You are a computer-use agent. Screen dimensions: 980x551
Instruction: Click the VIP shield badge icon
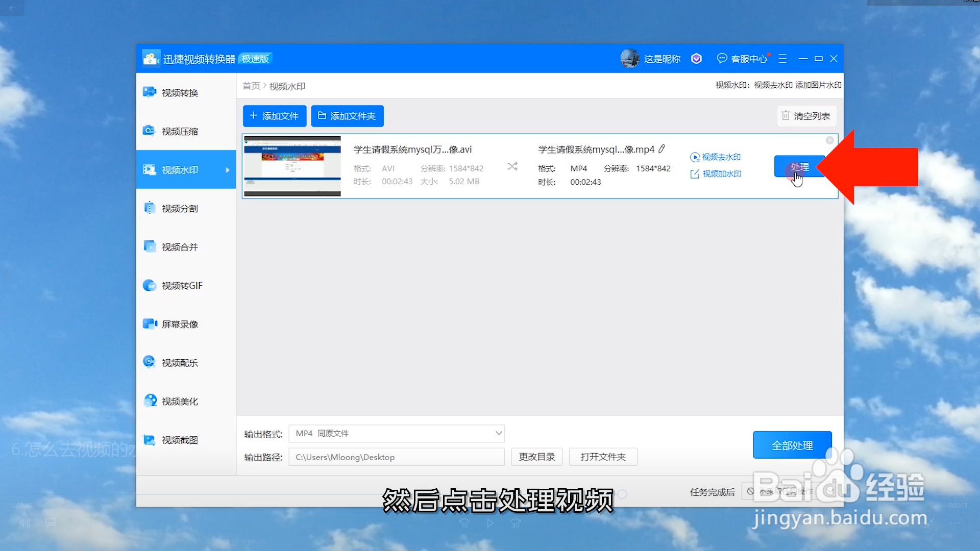click(696, 59)
